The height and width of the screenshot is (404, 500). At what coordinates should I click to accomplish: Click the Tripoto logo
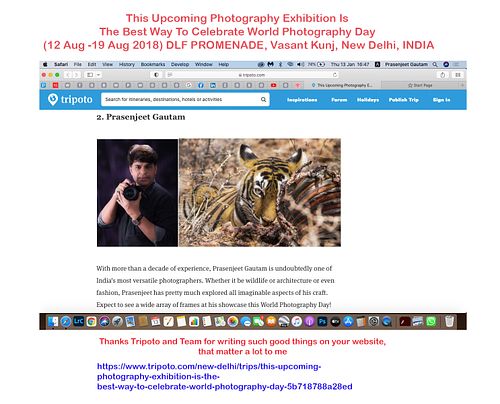(70, 99)
